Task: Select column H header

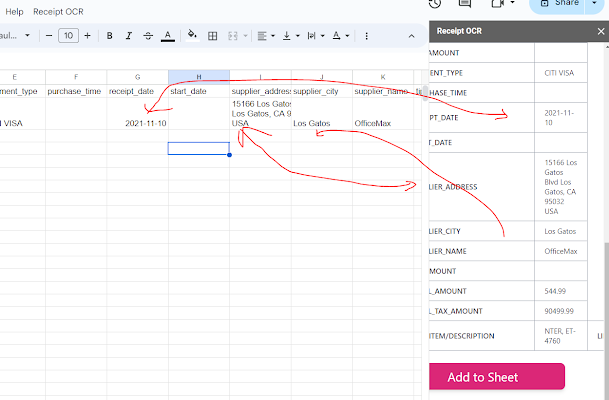Action: [x=199, y=77]
